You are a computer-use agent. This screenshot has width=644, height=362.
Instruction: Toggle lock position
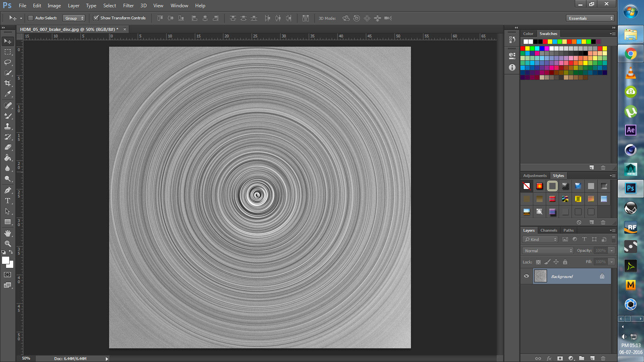556,262
